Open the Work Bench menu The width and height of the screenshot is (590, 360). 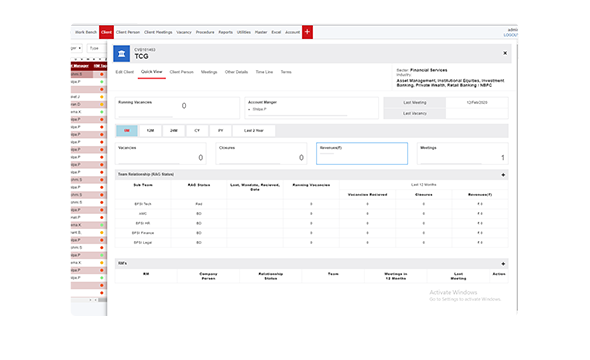click(x=86, y=32)
